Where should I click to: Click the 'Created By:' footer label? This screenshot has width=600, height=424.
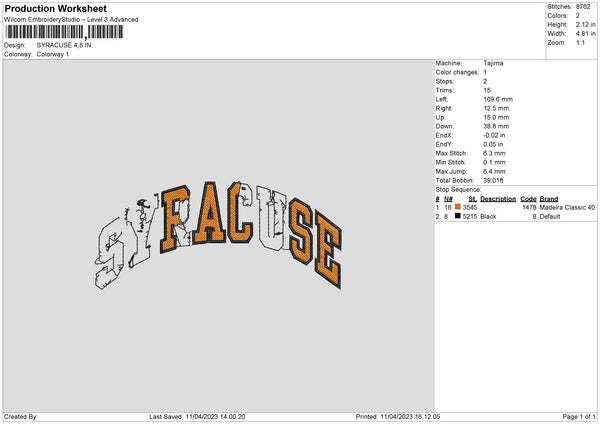coord(21,417)
